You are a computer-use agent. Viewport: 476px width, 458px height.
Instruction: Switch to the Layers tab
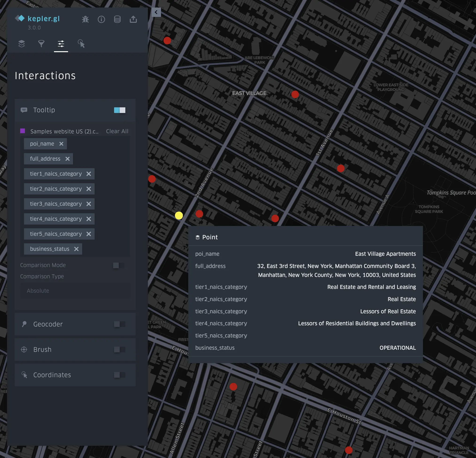pos(21,44)
